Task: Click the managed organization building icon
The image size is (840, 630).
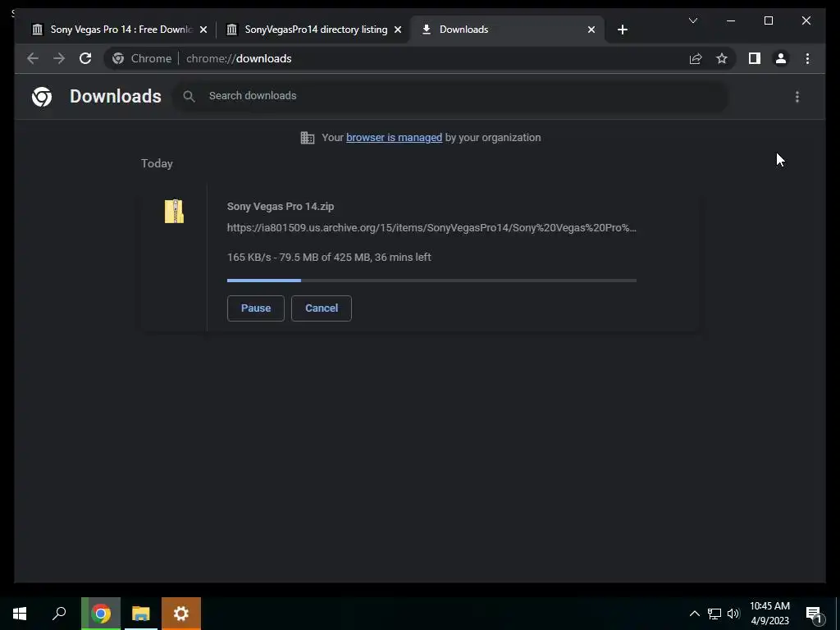Action: coord(308,138)
